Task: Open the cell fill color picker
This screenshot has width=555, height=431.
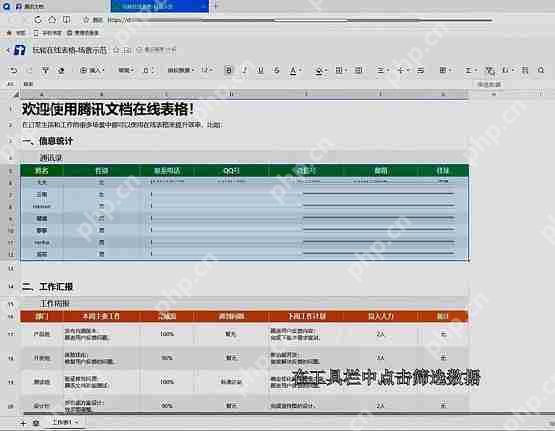Action: (x=320, y=71)
